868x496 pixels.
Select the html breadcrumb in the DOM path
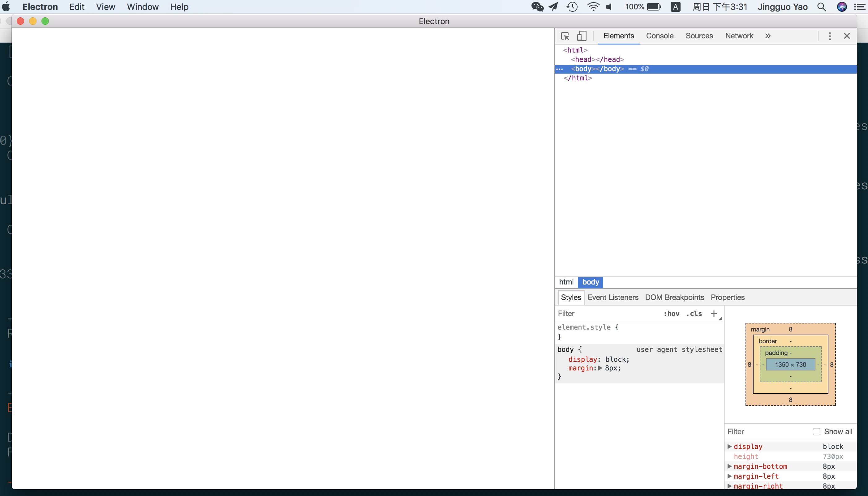pos(566,282)
